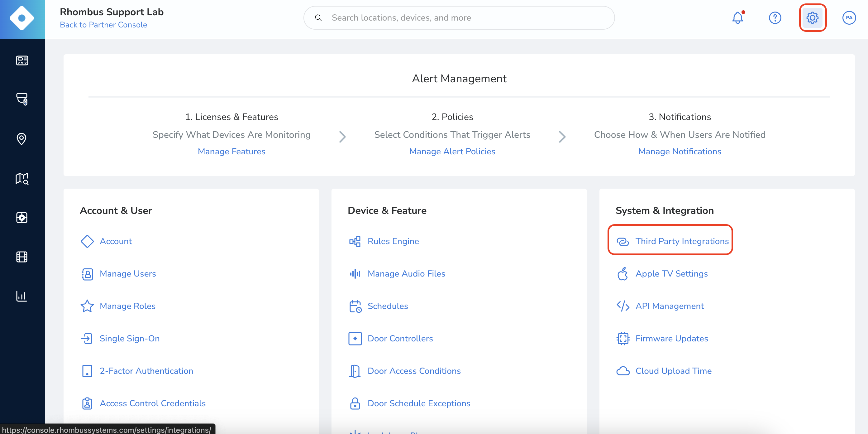
Task: Click the Account diamond icon
Action: click(87, 241)
